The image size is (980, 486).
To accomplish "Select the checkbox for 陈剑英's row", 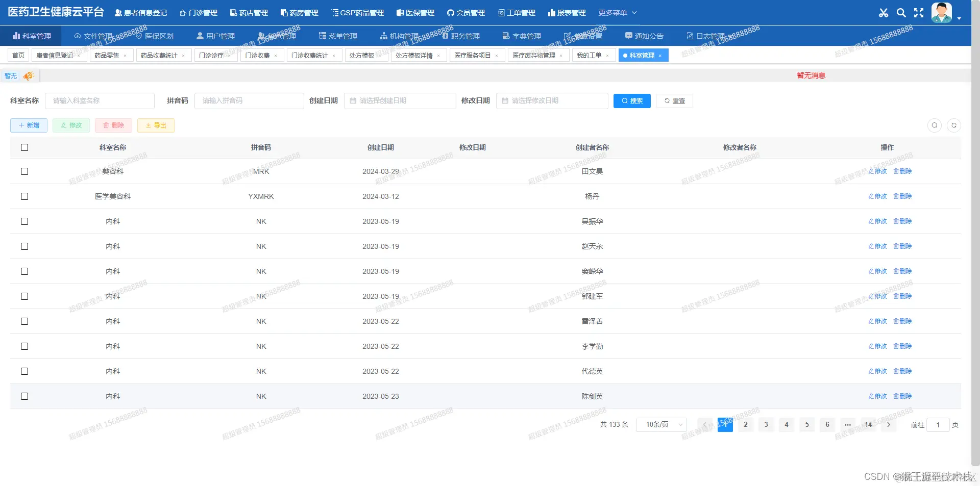I will (x=24, y=396).
